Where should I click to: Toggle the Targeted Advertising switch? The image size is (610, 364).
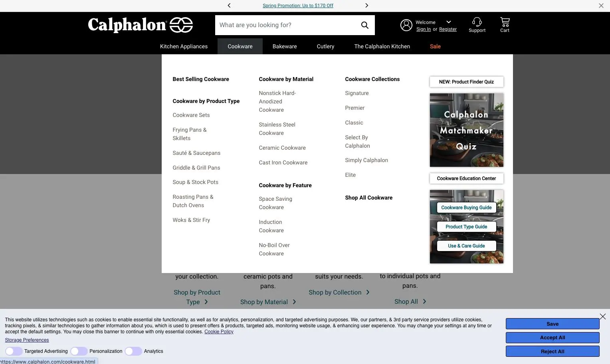(x=14, y=351)
